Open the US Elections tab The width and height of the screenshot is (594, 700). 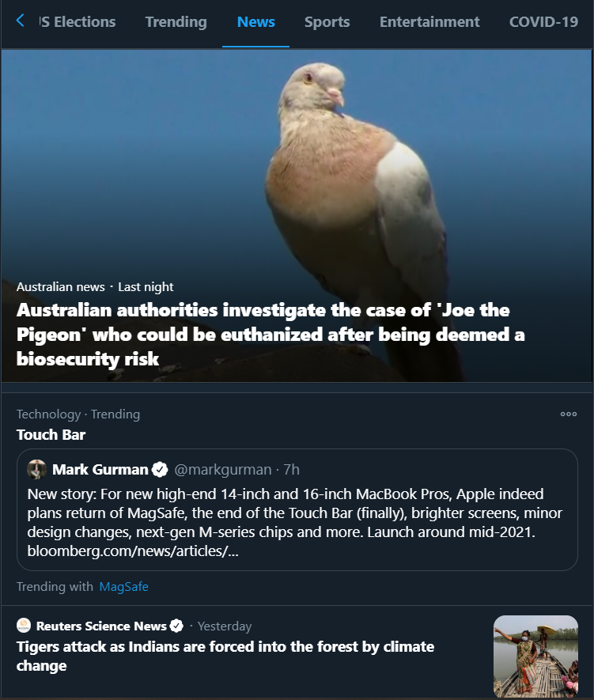coord(78,22)
